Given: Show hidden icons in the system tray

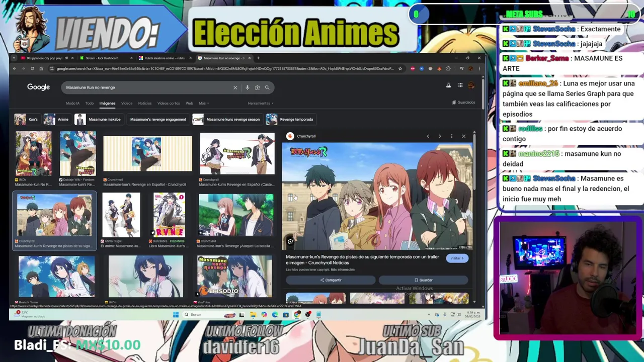Looking at the screenshot, I should tap(429, 315).
